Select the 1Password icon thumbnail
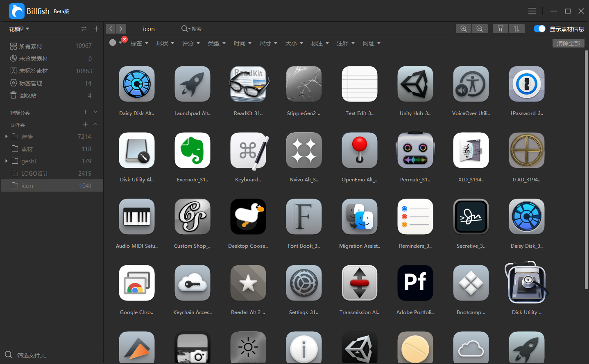589x364 pixels. (x=527, y=84)
